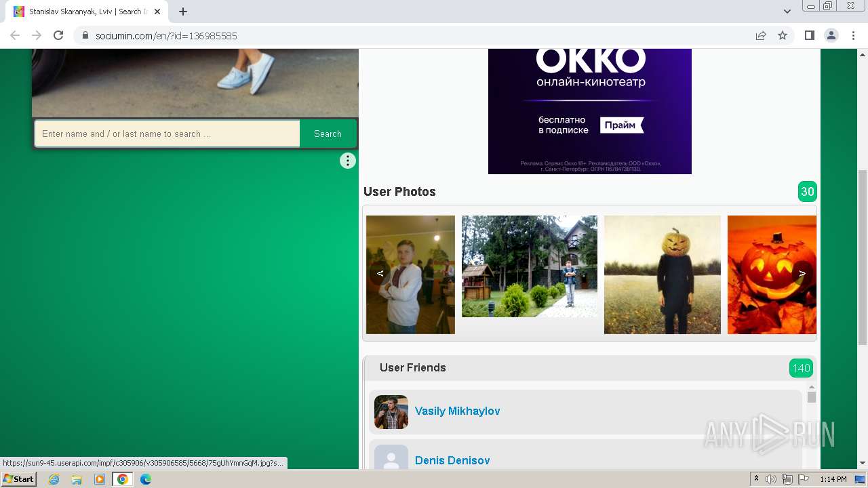868x488 pixels.
Task: Open File Explorer from taskbar
Action: click(x=77, y=479)
